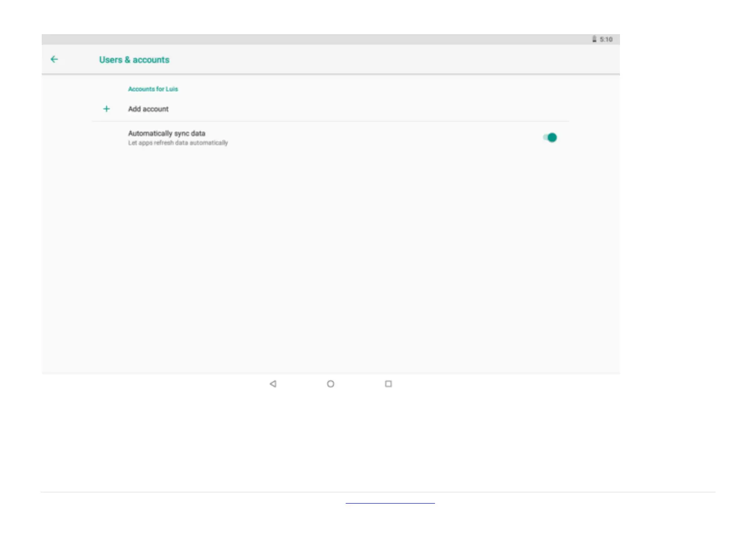Tap the Android home circle button
This screenshot has height=535, width=756.
point(330,384)
